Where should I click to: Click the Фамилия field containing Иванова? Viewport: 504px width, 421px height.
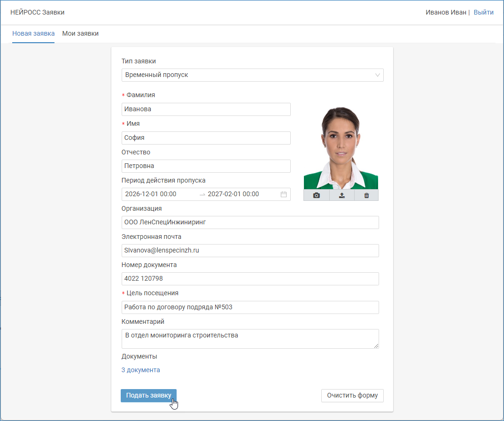pos(206,109)
